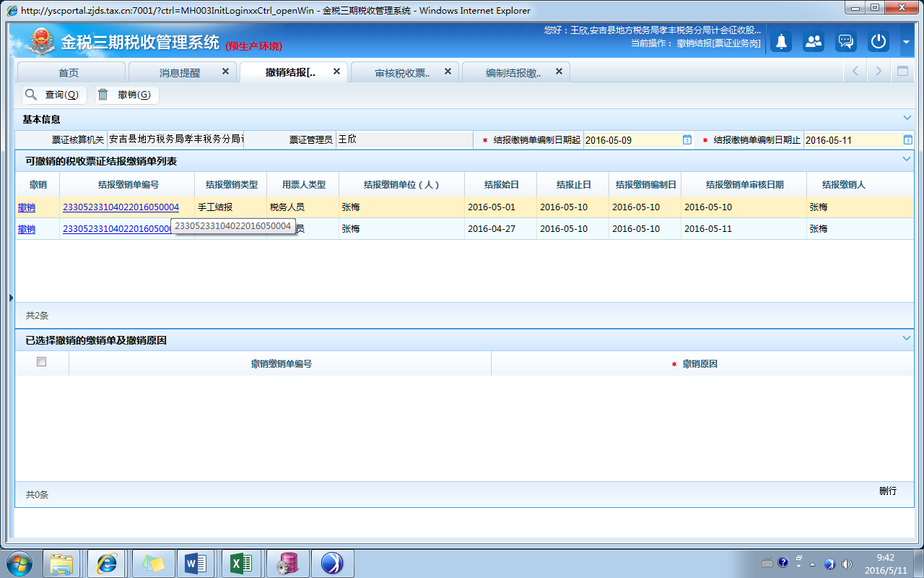924x578 pixels.
Task: Open the Windows Start button
Action: pyautogui.click(x=20, y=563)
